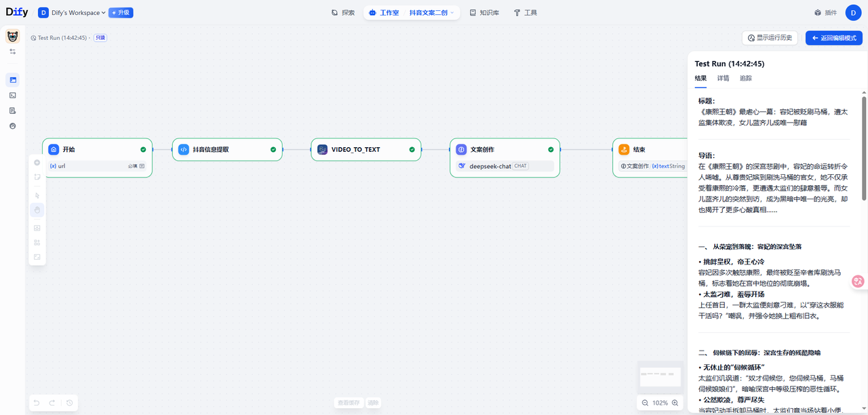The width and height of the screenshot is (868, 415).
Task: Click the zoom in magnifier icon
Action: tap(675, 403)
